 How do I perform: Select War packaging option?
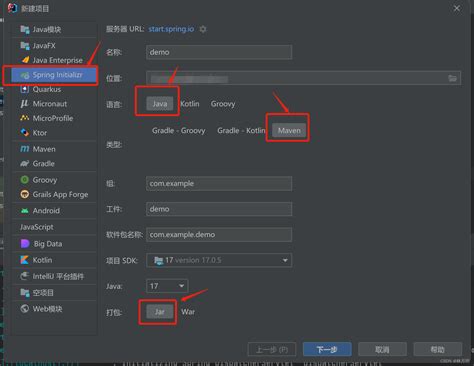(188, 312)
